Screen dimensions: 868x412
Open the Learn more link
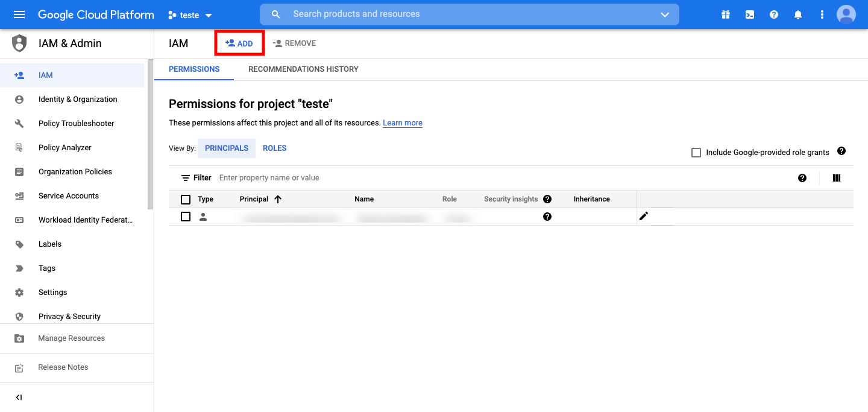point(403,123)
